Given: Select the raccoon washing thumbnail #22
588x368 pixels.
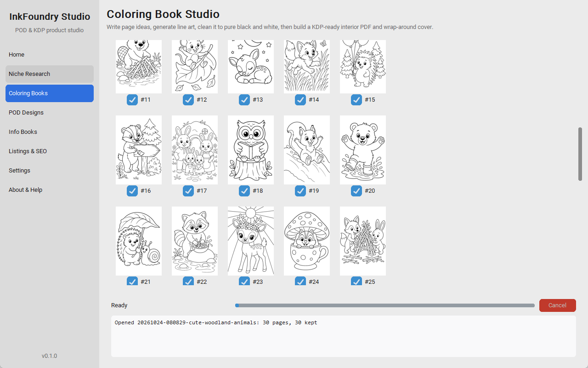Looking at the screenshot, I should 195,241.
